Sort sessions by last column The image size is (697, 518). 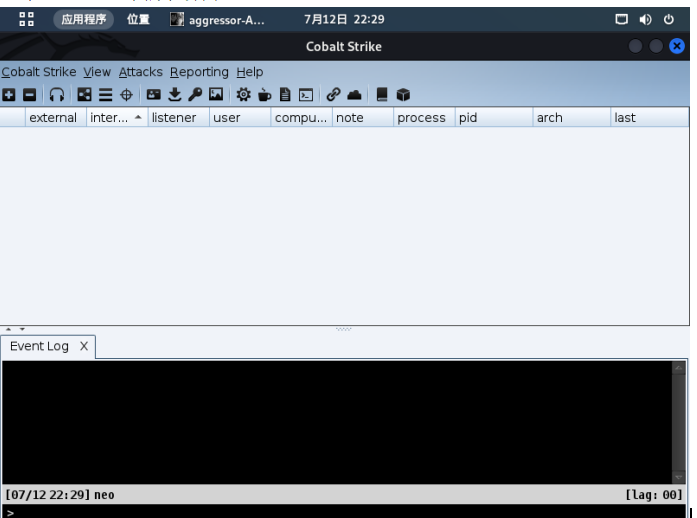tap(650, 118)
